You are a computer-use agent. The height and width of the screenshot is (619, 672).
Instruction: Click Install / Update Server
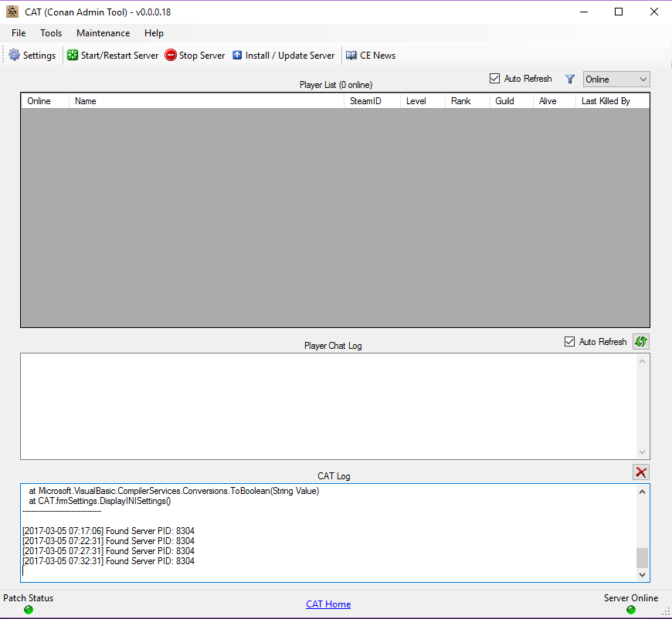283,56
